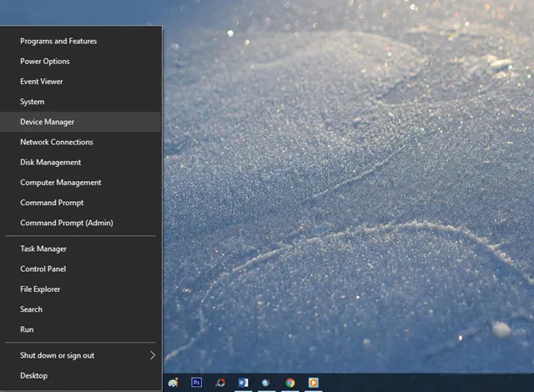Expand Shut down or sign out submenu
The image size is (534, 392).
81,355
